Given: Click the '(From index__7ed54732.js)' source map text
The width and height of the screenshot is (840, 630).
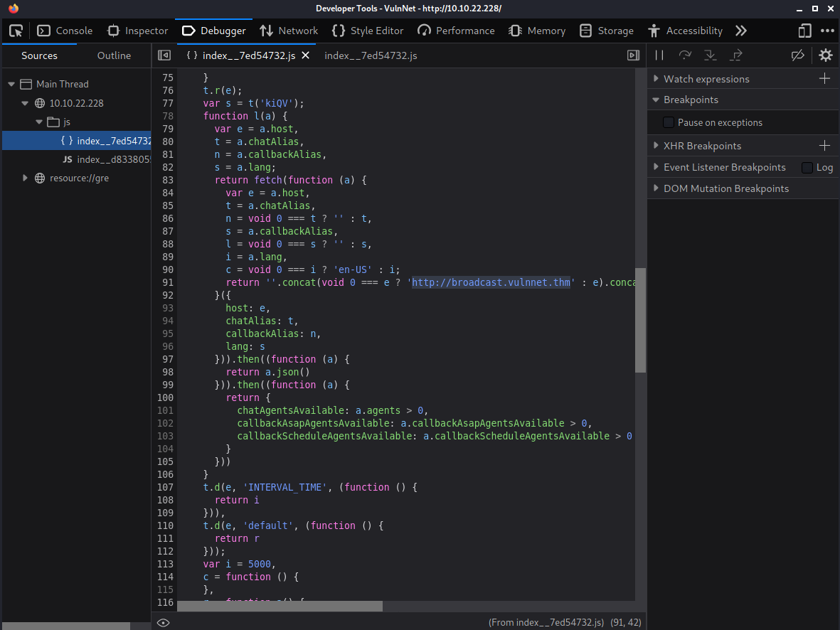Looking at the screenshot, I should 546,622.
